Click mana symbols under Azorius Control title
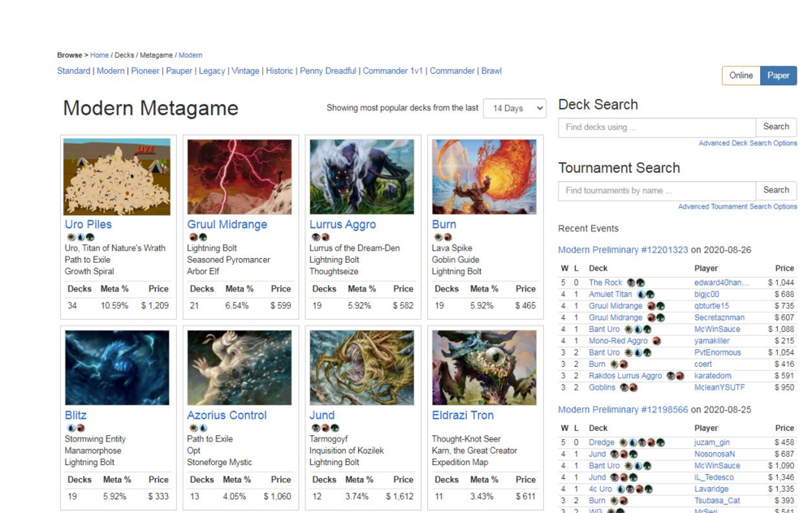The width and height of the screenshot is (812, 513). point(197,428)
